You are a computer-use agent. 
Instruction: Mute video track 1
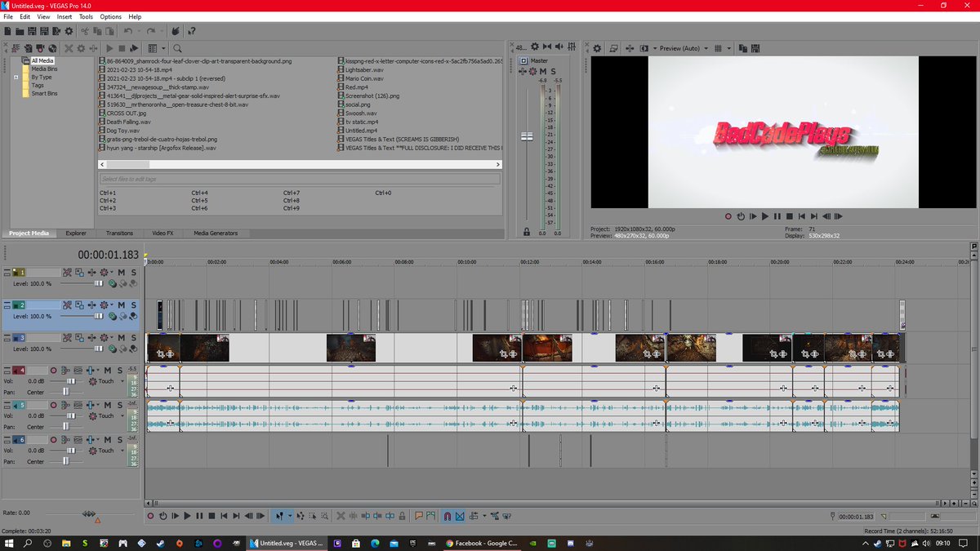pos(121,273)
